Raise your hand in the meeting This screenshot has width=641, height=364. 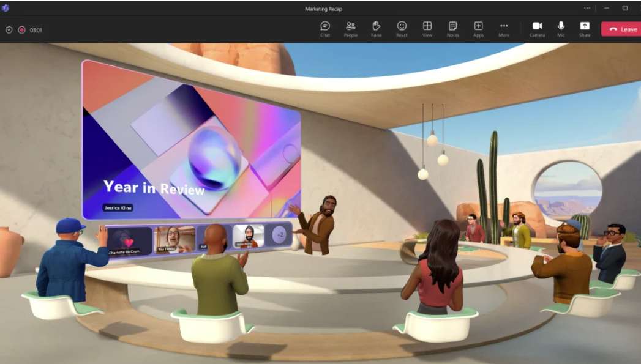click(x=376, y=28)
